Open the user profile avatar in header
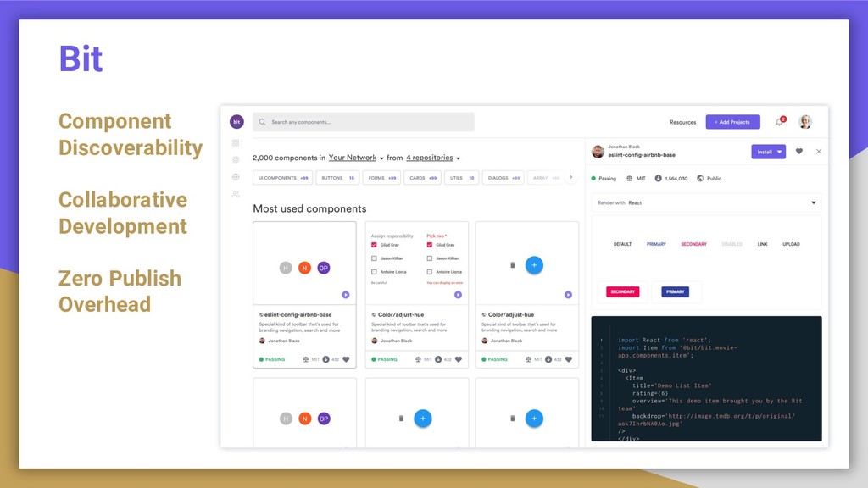This screenshot has width=868, height=488. 805,122
